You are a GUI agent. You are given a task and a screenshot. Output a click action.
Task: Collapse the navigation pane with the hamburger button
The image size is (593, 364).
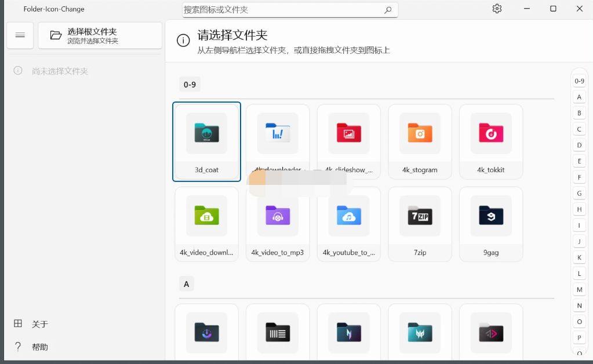[x=20, y=35]
